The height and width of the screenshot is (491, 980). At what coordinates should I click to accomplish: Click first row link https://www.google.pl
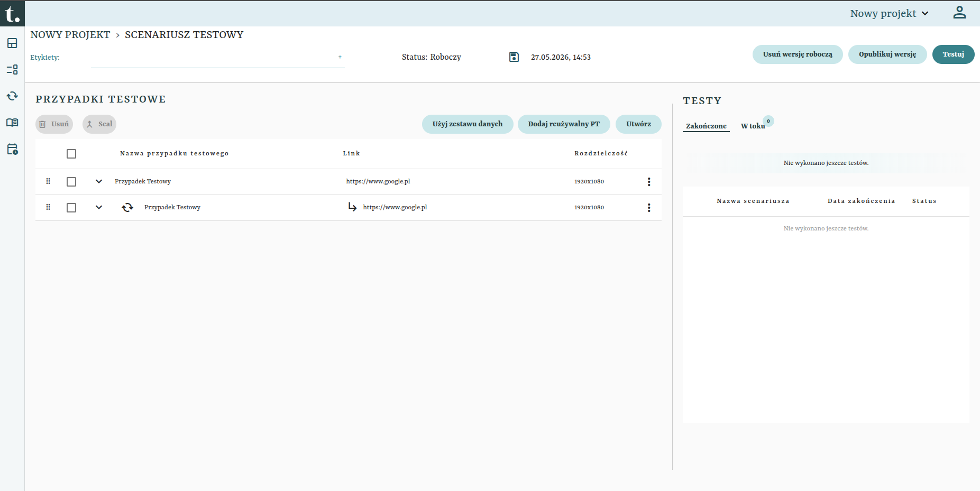coord(378,181)
